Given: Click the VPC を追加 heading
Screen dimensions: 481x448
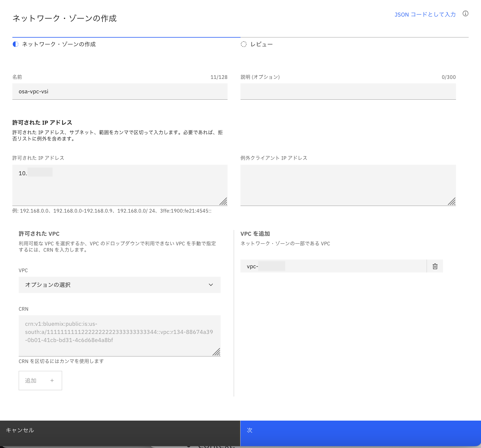Looking at the screenshot, I should coord(255,234).
